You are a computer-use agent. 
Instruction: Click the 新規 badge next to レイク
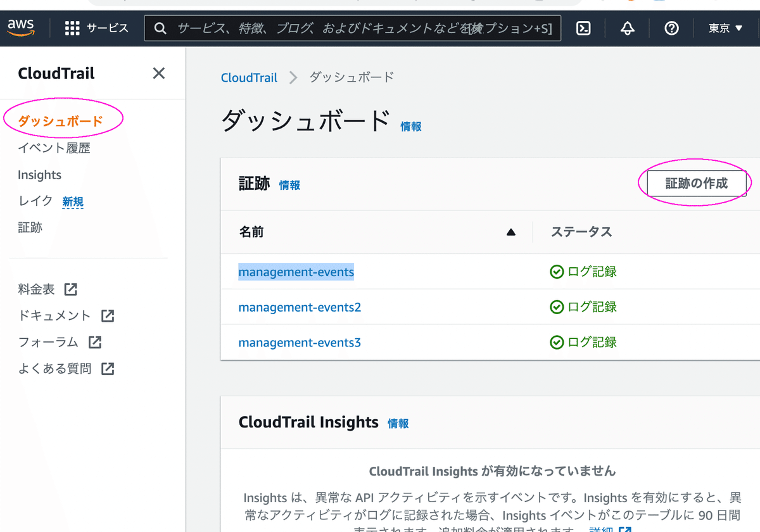click(x=73, y=202)
